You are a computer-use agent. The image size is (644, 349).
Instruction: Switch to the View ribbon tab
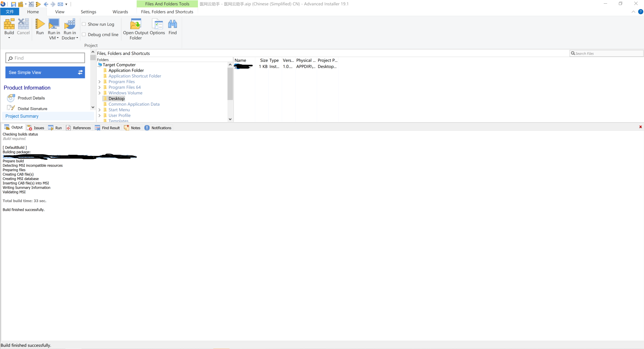click(x=60, y=12)
